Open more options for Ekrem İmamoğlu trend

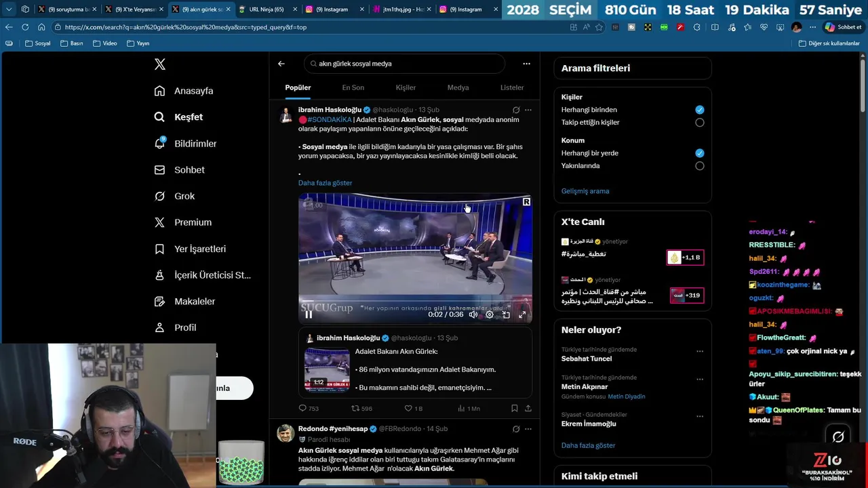(700, 417)
